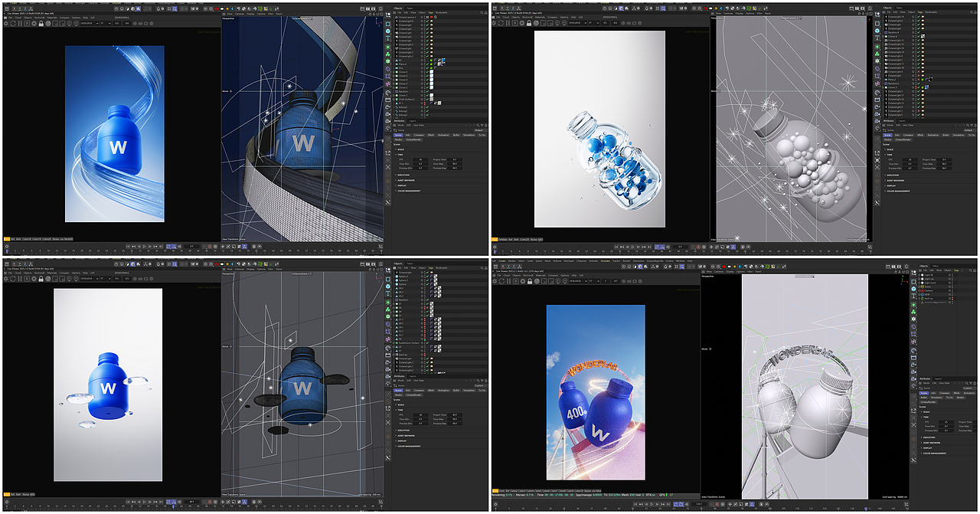This screenshot has height=514, width=980.
Task: Toggle lock resolution icon in top-left Live Viewer
Action: [x=41, y=24]
